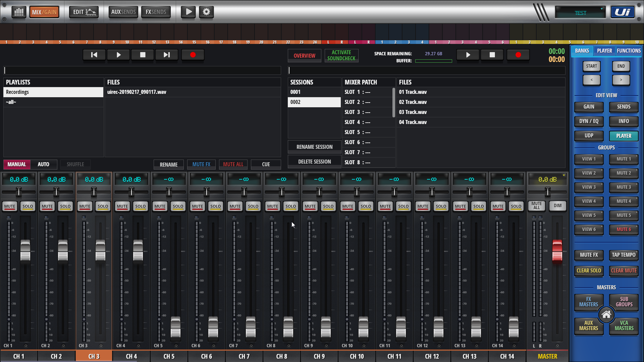Stop the multitrack session playback

click(492, 55)
